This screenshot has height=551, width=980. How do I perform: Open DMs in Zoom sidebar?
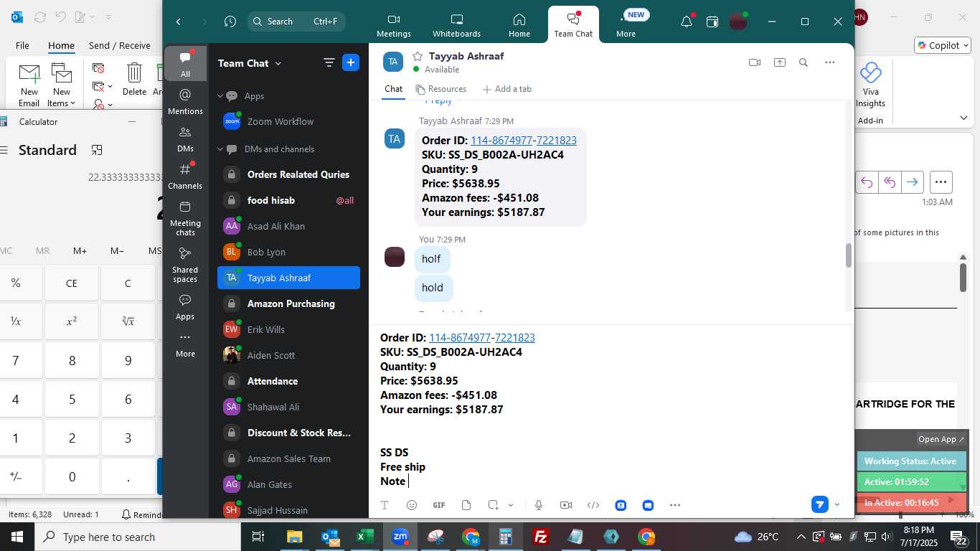pyautogui.click(x=185, y=138)
